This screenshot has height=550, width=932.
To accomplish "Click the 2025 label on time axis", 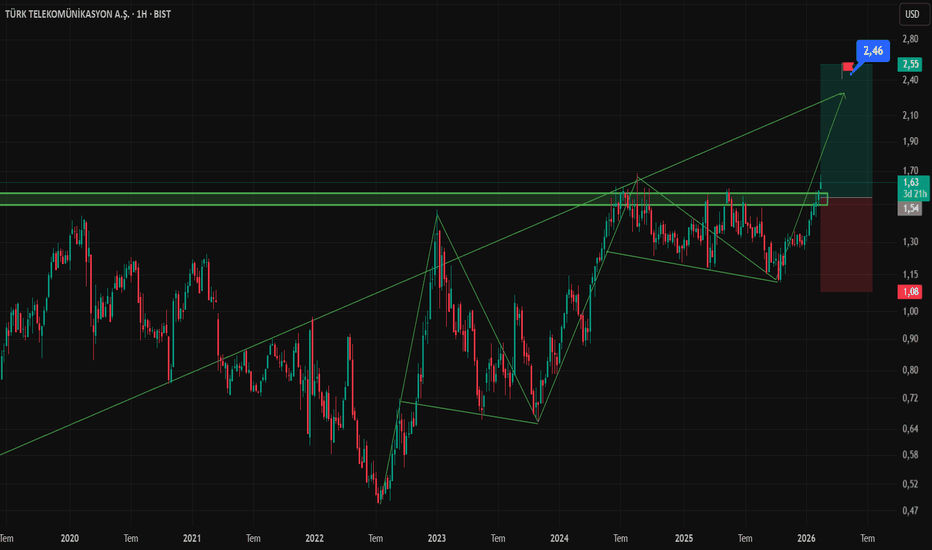I will point(684,538).
